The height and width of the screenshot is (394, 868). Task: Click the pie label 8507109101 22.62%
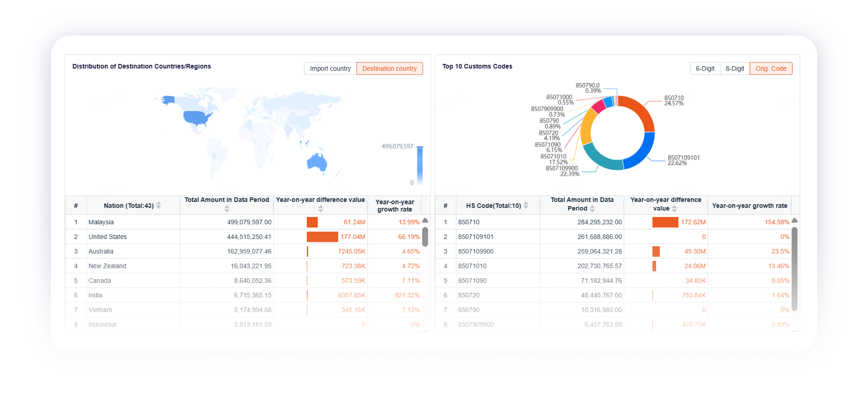point(683,160)
